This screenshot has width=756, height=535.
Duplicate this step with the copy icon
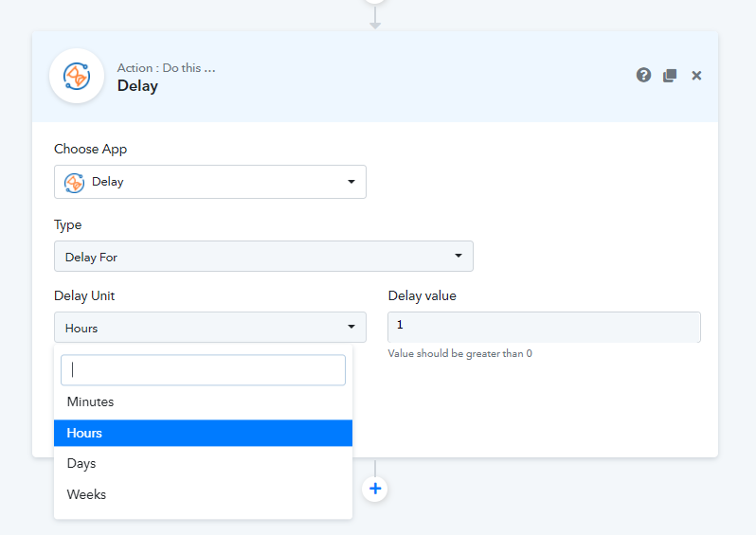(x=670, y=76)
